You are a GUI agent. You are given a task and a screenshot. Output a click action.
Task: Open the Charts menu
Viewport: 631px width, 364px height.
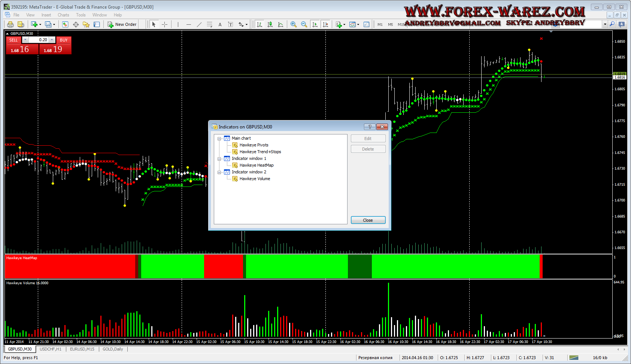pos(63,15)
